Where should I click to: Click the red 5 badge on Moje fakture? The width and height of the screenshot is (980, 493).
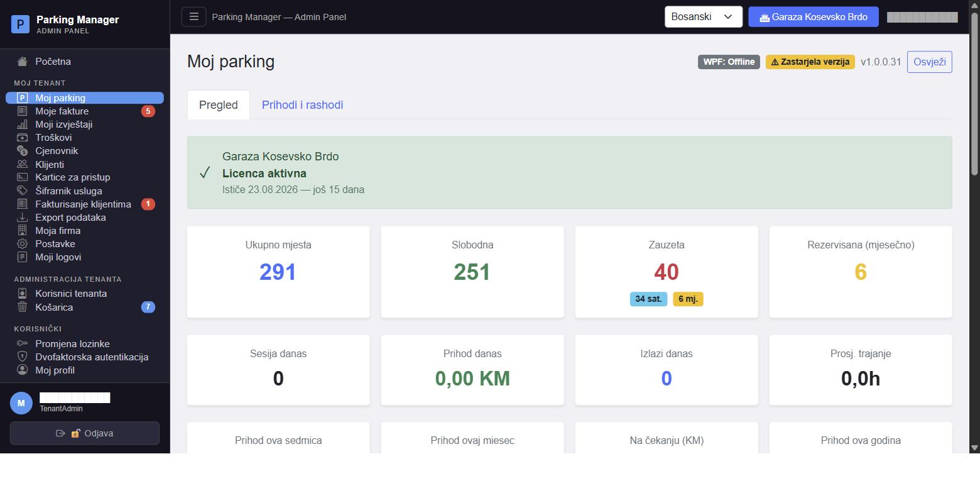coord(148,111)
